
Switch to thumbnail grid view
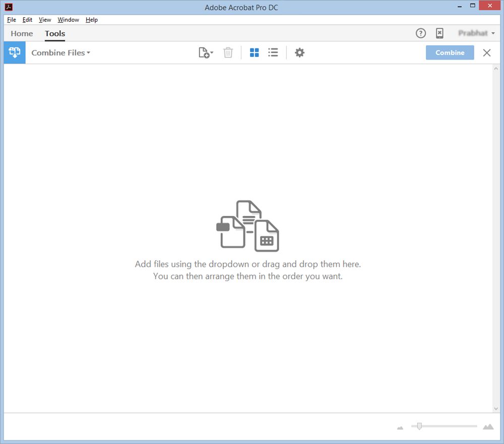coord(254,52)
